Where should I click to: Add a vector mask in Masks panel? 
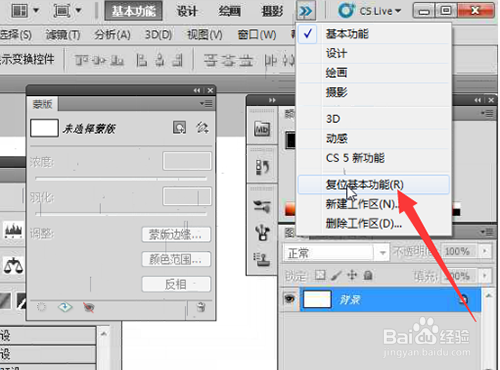coord(202,128)
